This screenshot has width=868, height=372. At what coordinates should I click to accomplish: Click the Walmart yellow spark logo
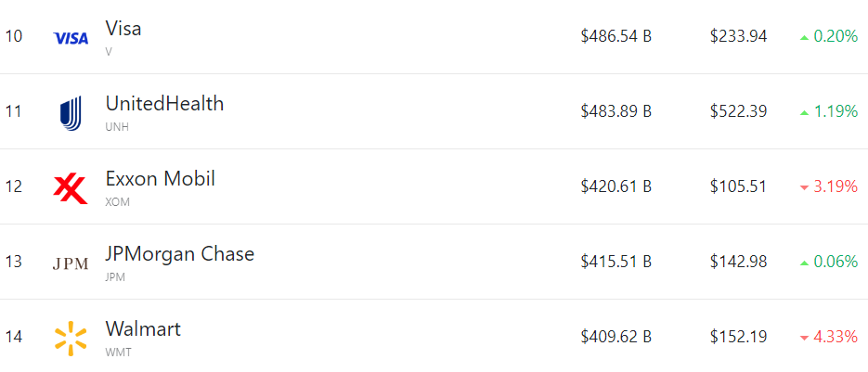point(71,339)
